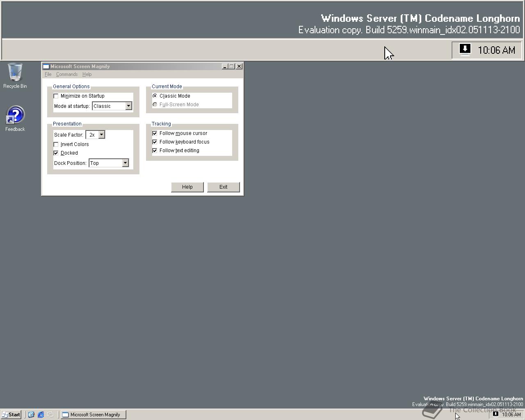Image resolution: width=525 pixels, height=420 pixels.
Task: Open the Start menu
Action: click(11, 415)
